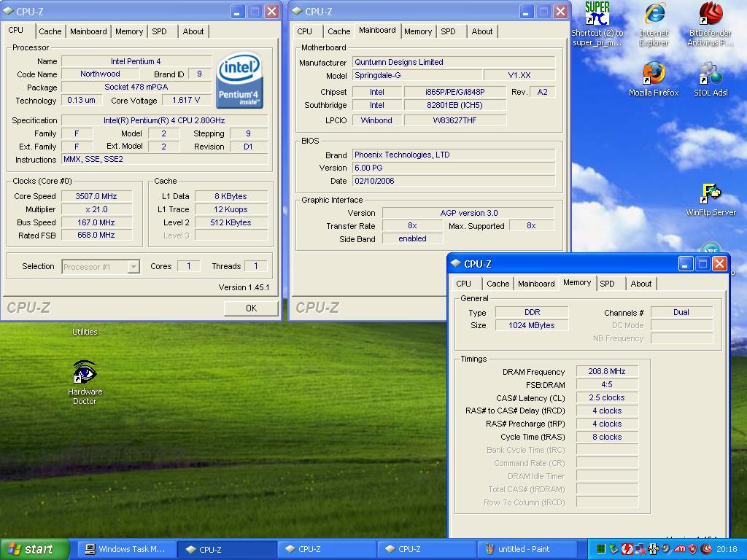Click the Instructions field MMX, SSE, SSE2
The image size is (747, 560).
[165, 160]
